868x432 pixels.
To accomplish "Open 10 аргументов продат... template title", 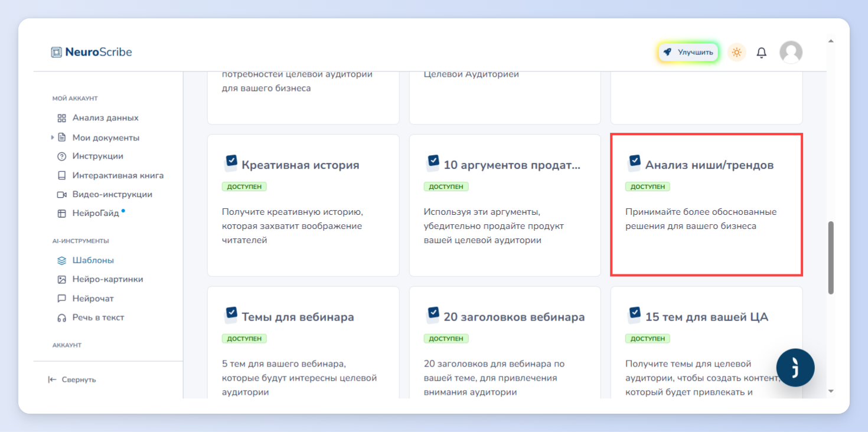I will [512, 165].
